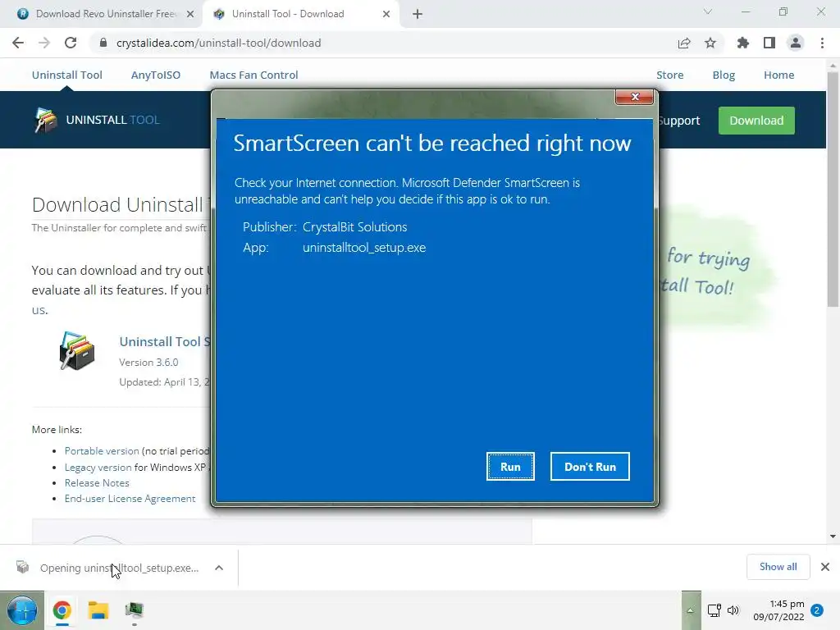Open the Portable version link
Viewport: 840px width, 630px height.
tap(102, 451)
